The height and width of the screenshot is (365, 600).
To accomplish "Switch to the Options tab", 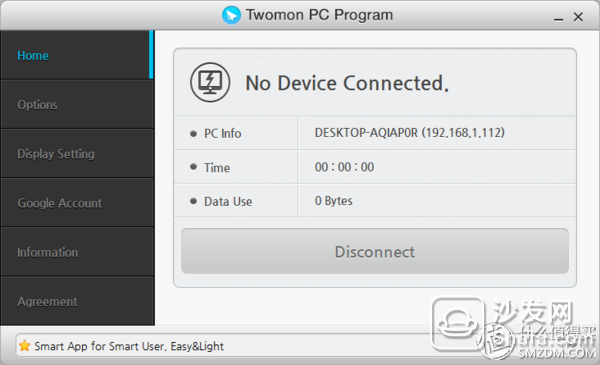I will coord(77,104).
